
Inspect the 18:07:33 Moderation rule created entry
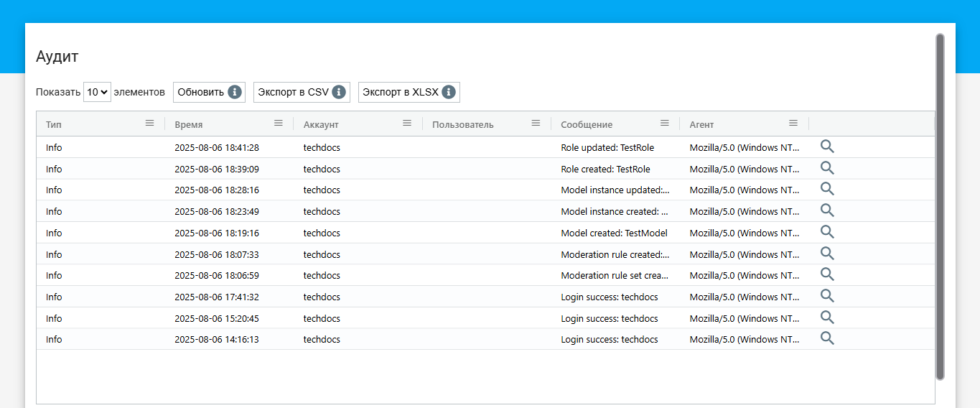[x=827, y=254]
